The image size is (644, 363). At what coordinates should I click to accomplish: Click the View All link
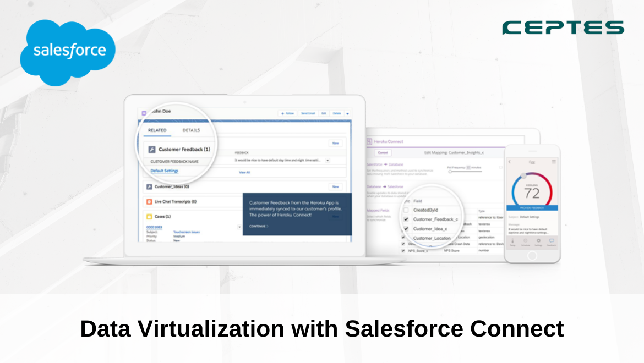[x=244, y=172]
